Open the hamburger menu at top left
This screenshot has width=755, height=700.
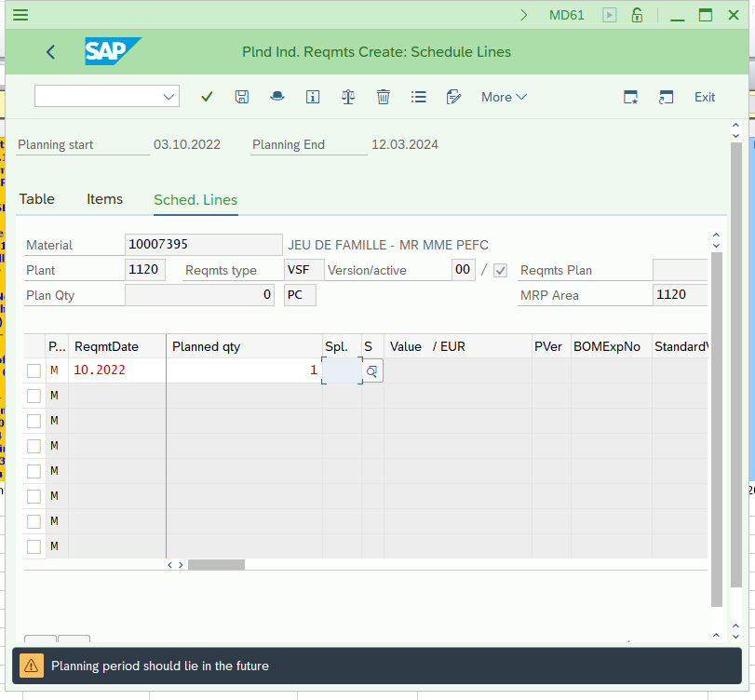click(x=20, y=15)
